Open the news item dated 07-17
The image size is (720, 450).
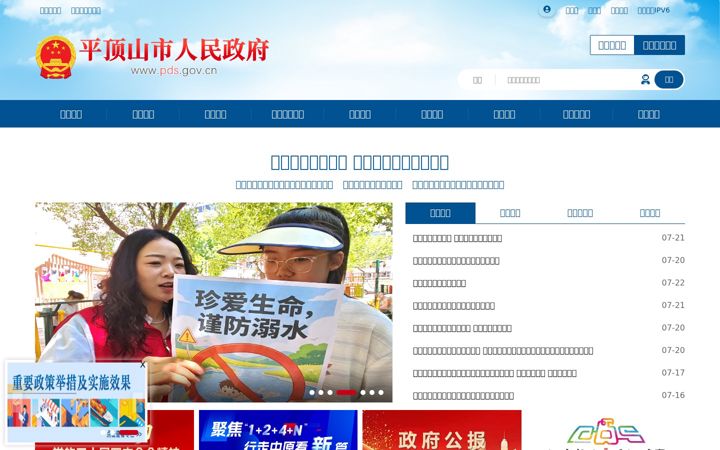[495, 373]
